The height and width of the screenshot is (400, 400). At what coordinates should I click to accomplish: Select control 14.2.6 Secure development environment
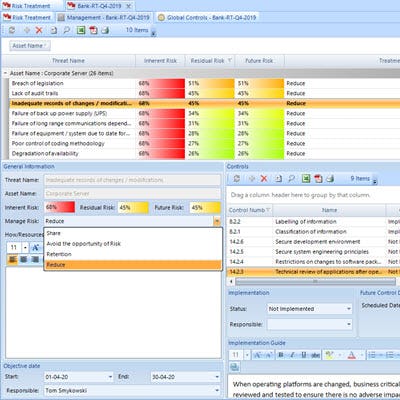pyautogui.click(x=313, y=242)
